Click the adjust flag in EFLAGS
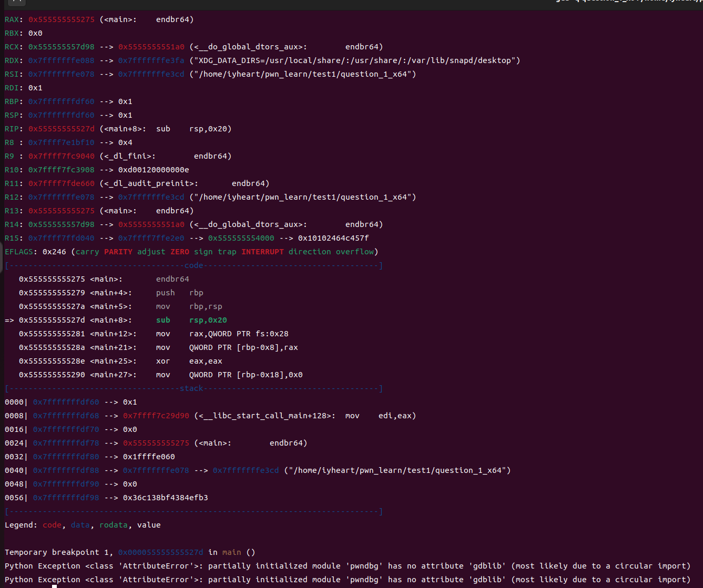The image size is (703, 588). point(151,252)
